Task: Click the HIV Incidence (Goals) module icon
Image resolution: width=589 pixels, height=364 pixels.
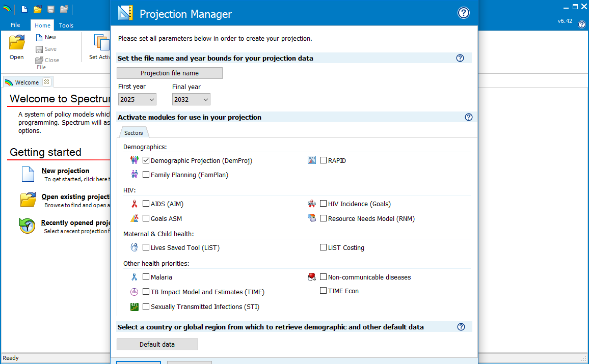Action: (312, 204)
